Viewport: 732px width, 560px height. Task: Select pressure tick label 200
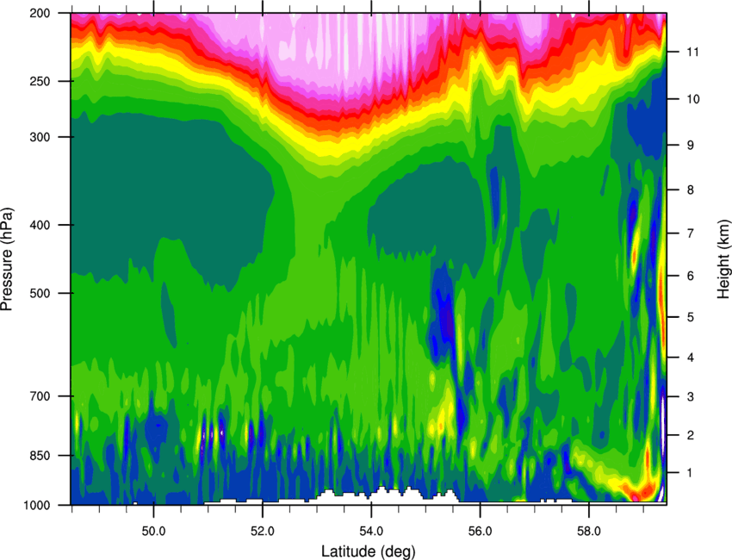[40, 13]
